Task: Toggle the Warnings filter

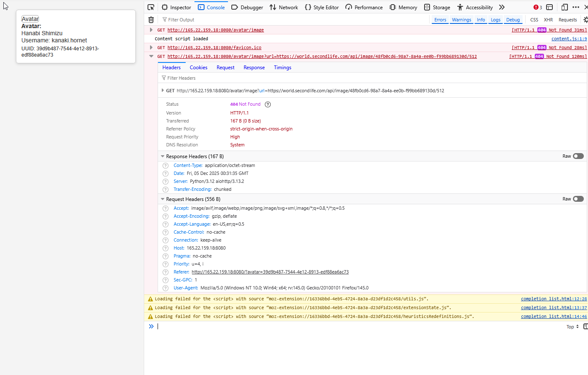Action: pos(461,20)
